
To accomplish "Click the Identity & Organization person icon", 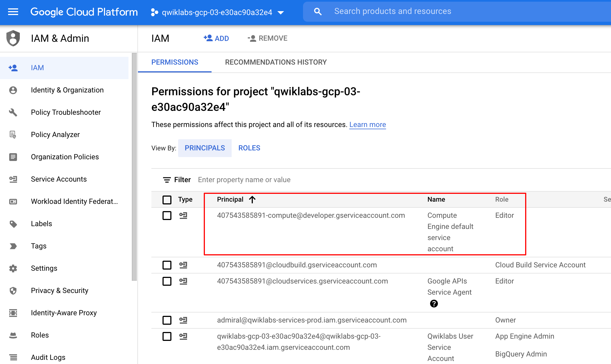I will [x=13, y=90].
